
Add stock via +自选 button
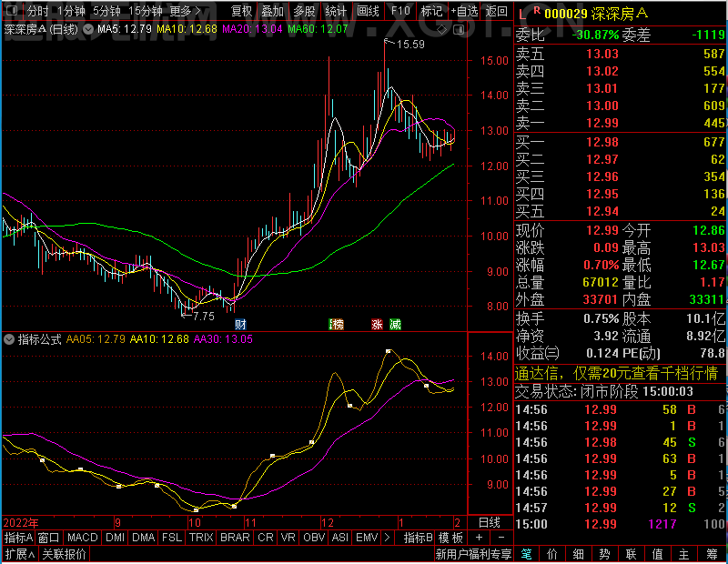(464, 10)
